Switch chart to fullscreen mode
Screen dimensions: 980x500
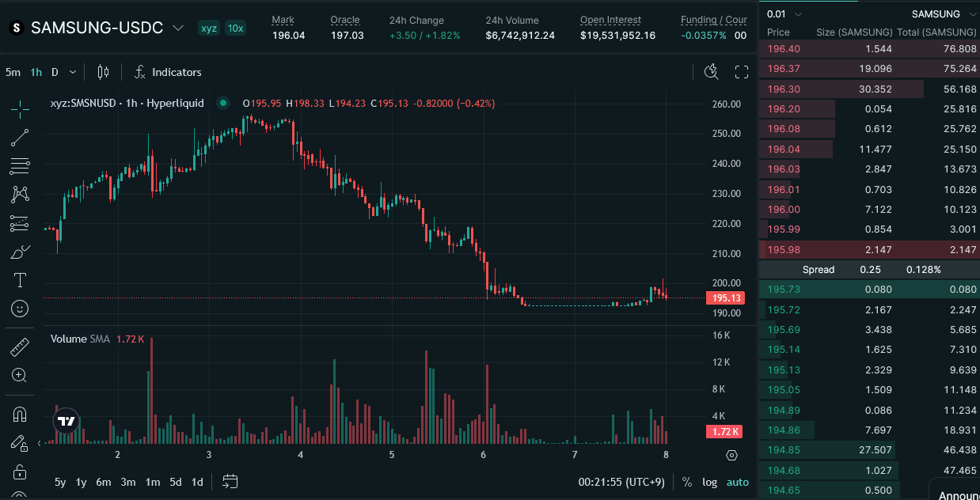click(742, 72)
